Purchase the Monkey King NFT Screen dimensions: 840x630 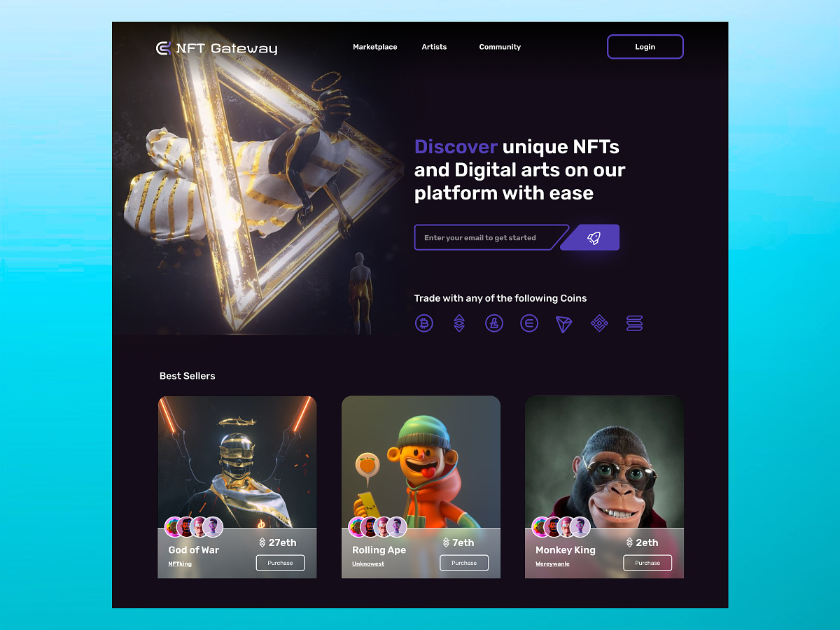(x=647, y=563)
